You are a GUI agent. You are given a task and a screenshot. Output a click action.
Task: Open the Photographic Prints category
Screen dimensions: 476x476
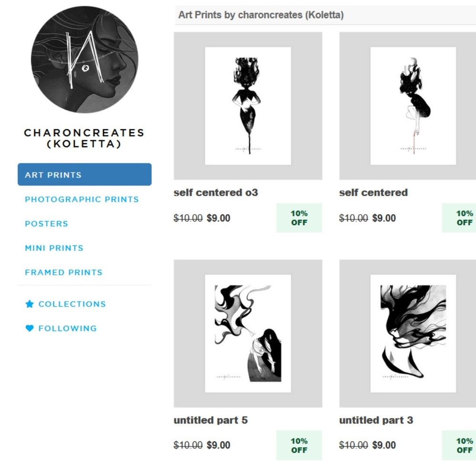[82, 199]
